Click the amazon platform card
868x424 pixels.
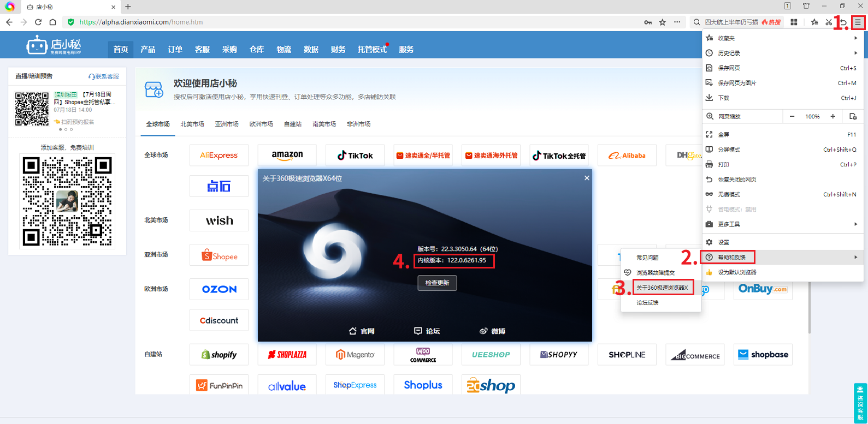pyautogui.click(x=287, y=155)
